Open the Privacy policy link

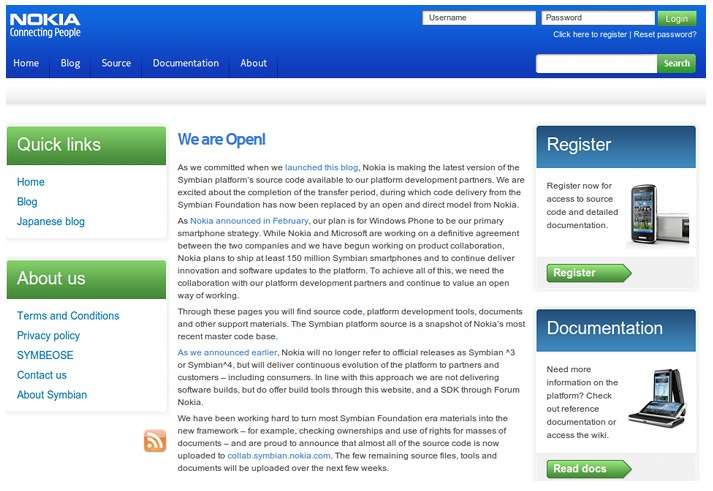48,336
